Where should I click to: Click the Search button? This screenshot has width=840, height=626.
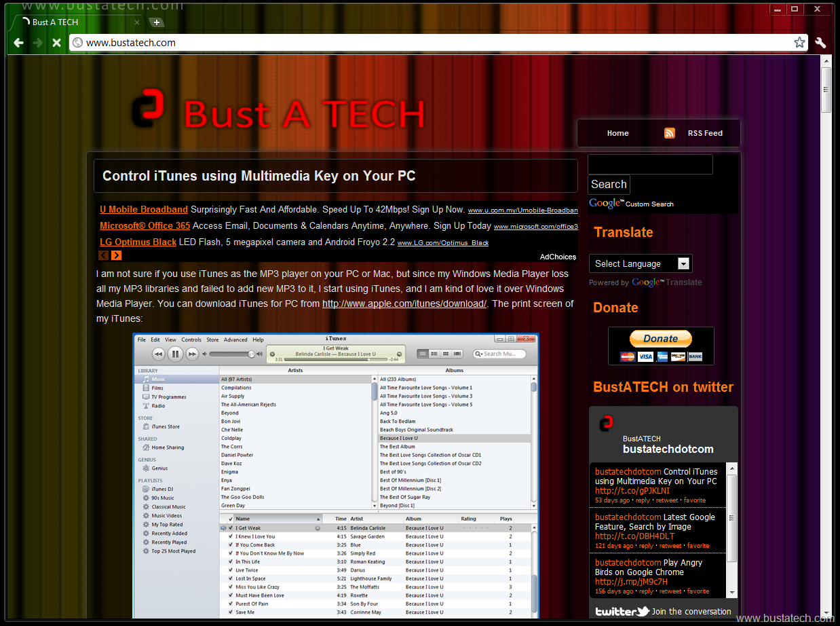click(609, 185)
